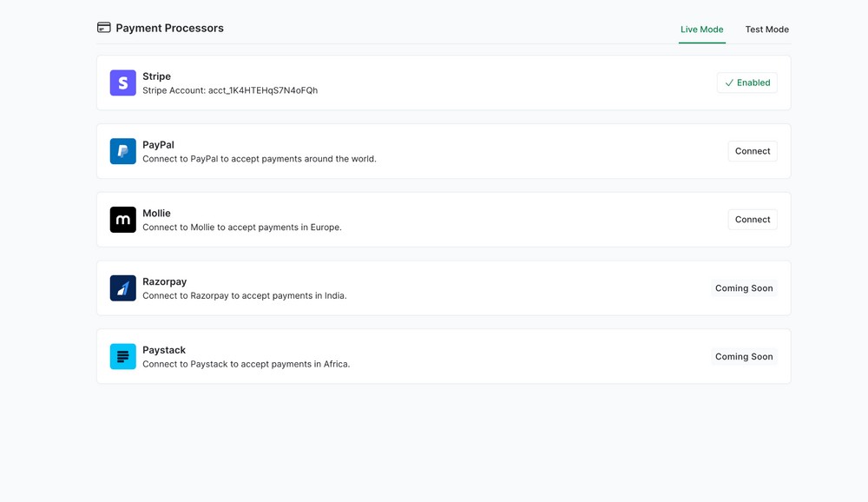Click the PayPal logo icon
Image resolution: width=868 pixels, height=502 pixels.
click(122, 151)
